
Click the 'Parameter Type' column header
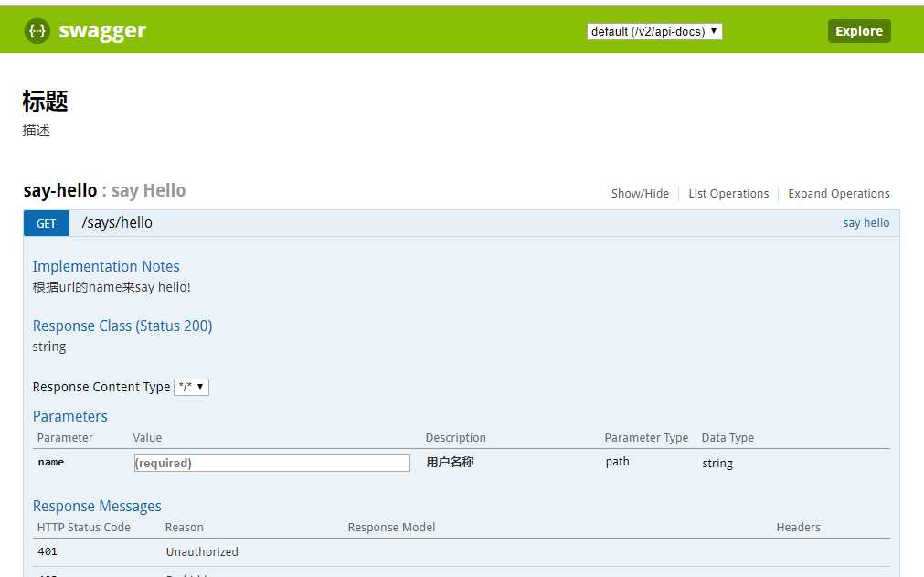[646, 437]
